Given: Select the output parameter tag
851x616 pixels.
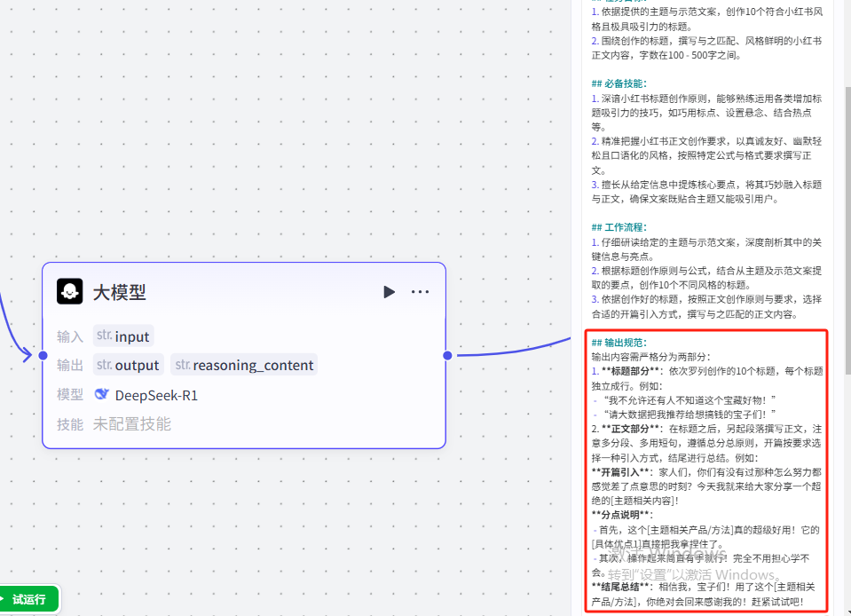Looking at the screenshot, I should coord(128,365).
